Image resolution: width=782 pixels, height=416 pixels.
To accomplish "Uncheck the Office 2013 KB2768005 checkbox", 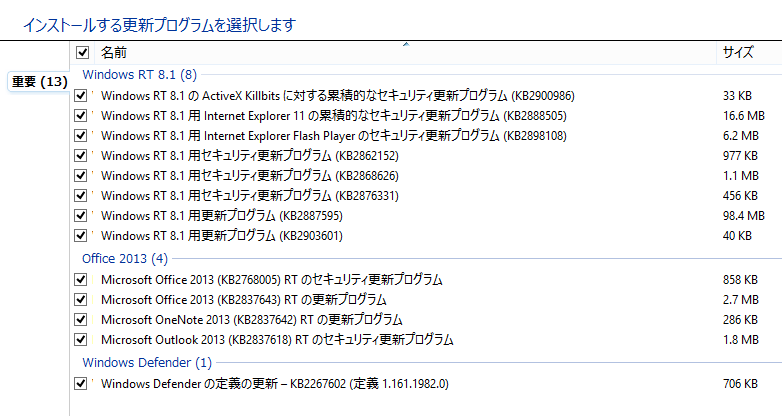I will pyautogui.click(x=80, y=279).
